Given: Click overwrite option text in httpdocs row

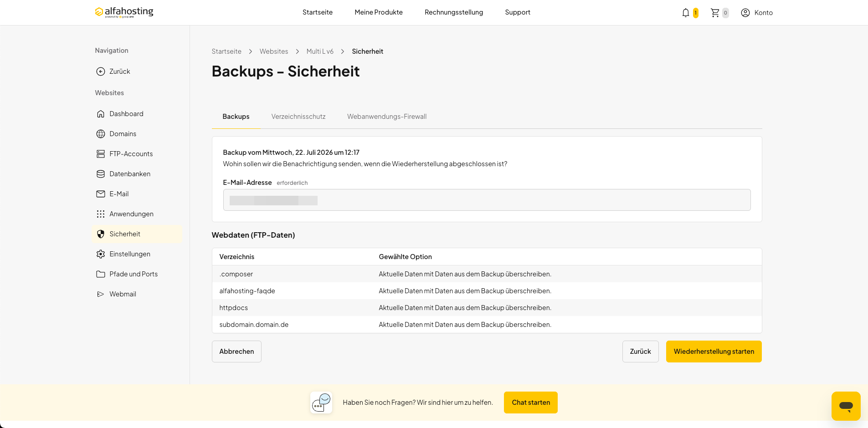Looking at the screenshot, I should (x=465, y=308).
